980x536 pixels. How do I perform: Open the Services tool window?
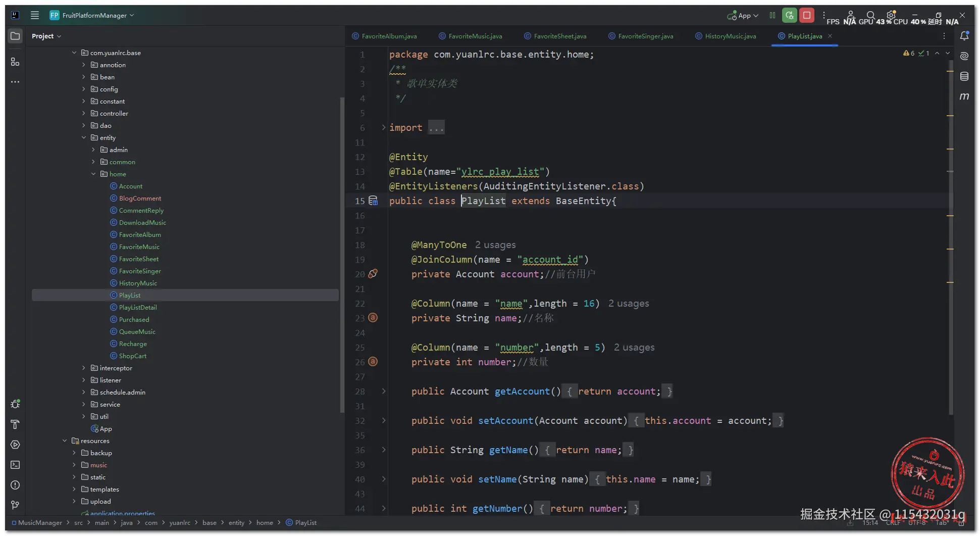point(15,445)
